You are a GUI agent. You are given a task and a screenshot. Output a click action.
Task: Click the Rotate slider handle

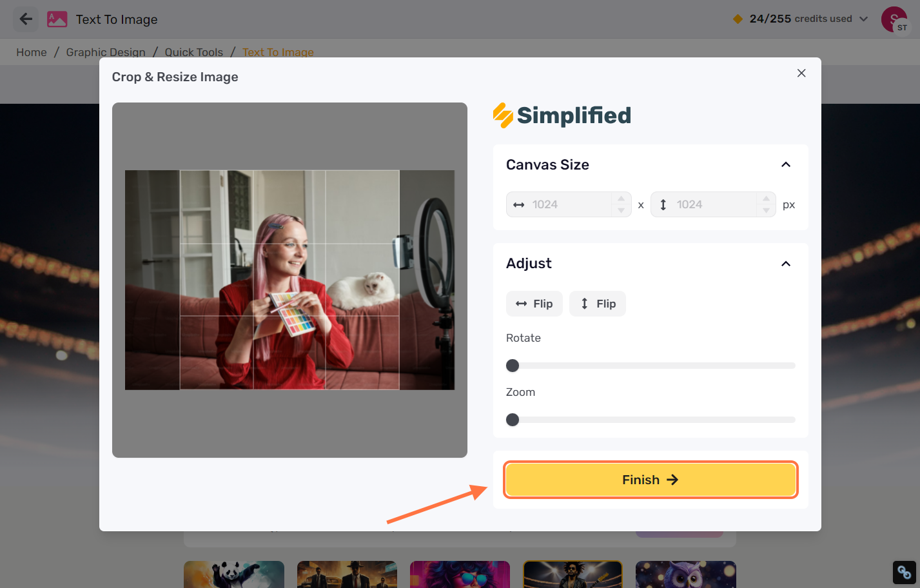[x=513, y=366]
